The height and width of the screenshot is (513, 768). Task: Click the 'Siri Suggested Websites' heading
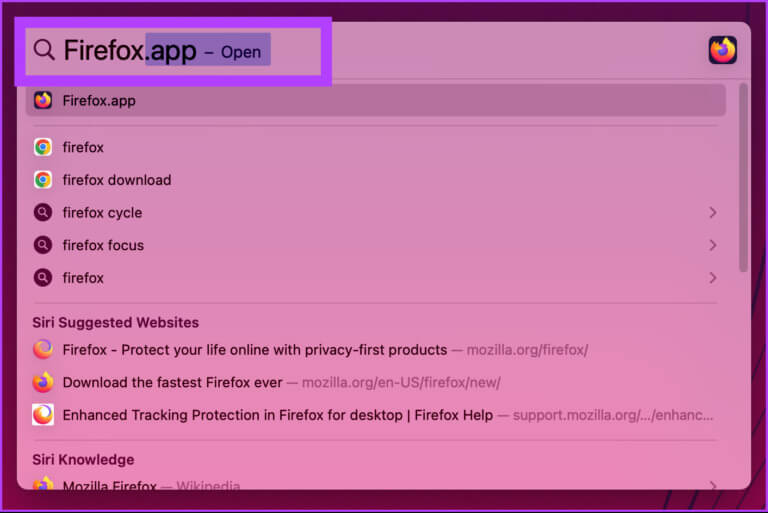pos(116,322)
